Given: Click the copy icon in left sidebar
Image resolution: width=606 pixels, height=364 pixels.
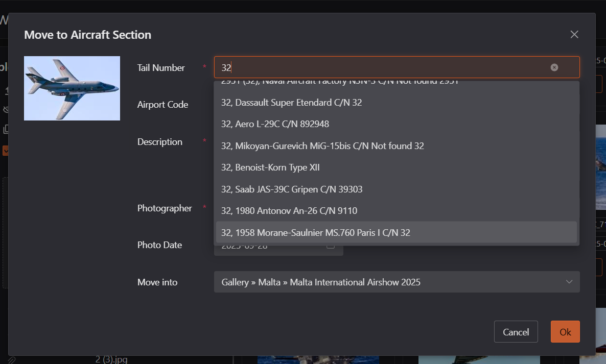Looking at the screenshot, I should pyautogui.click(x=6, y=129).
